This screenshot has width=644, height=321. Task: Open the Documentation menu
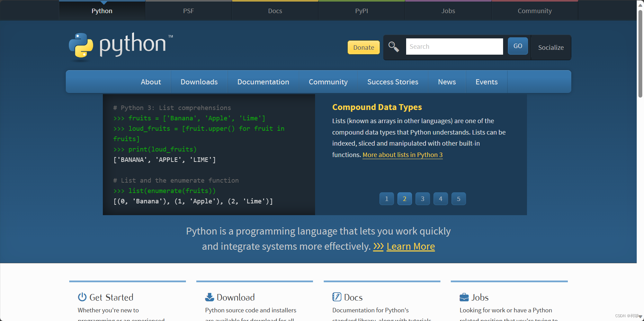coord(263,82)
